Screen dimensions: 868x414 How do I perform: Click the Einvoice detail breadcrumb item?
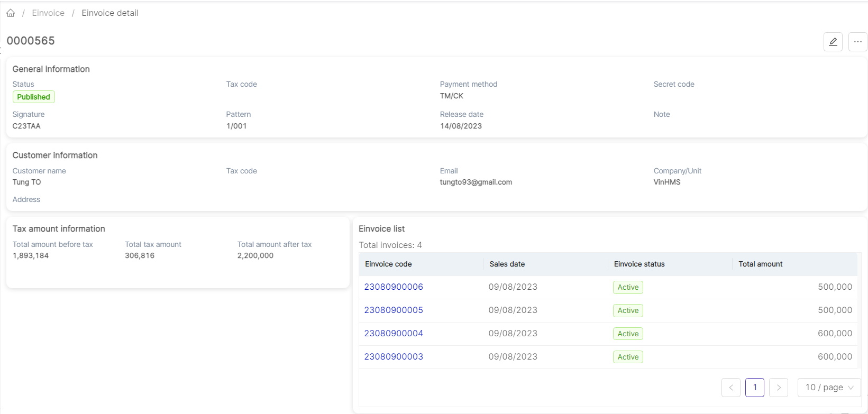(x=110, y=13)
